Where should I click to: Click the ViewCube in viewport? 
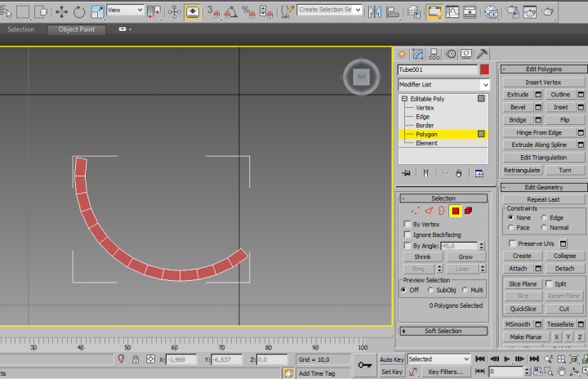[x=360, y=77]
